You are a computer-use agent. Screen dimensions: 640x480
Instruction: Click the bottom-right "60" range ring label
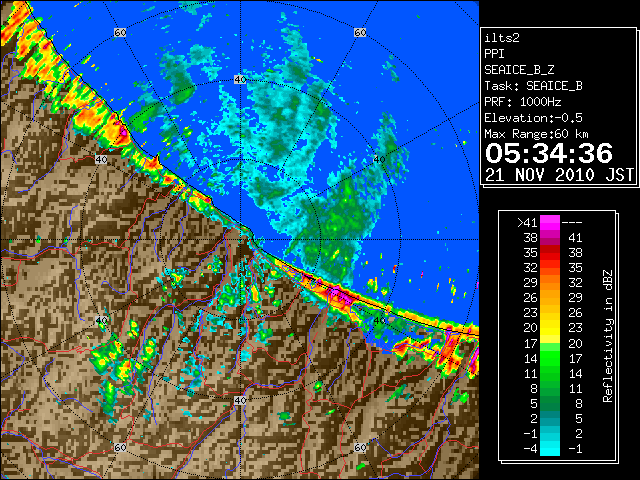click(x=360, y=447)
